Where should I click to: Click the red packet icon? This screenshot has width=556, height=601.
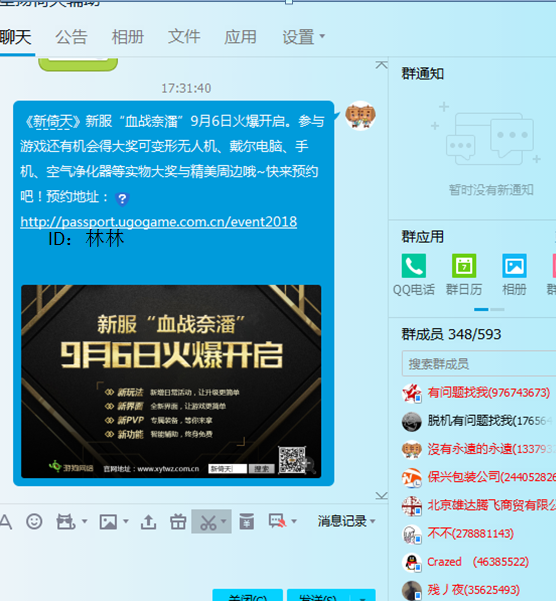point(246,522)
